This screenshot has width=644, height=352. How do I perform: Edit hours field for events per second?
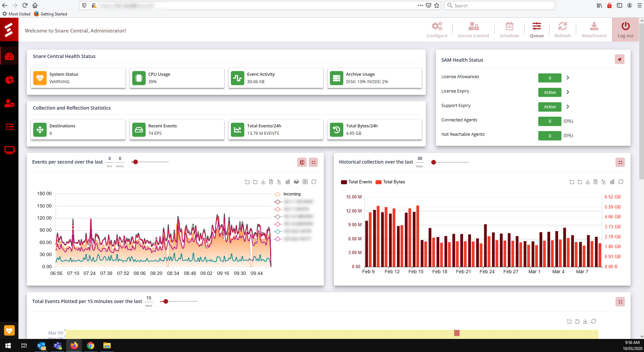click(x=109, y=159)
